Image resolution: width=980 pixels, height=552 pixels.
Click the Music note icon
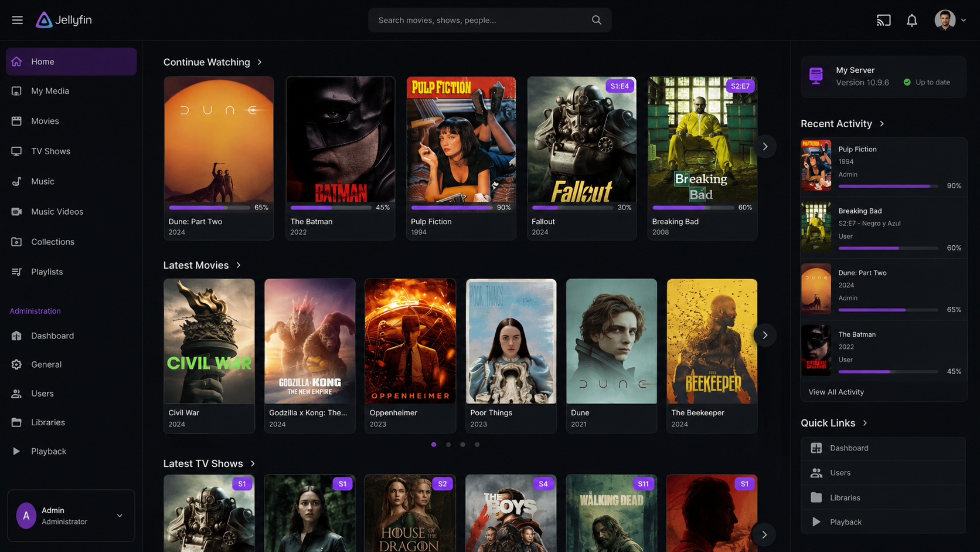point(16,181)
